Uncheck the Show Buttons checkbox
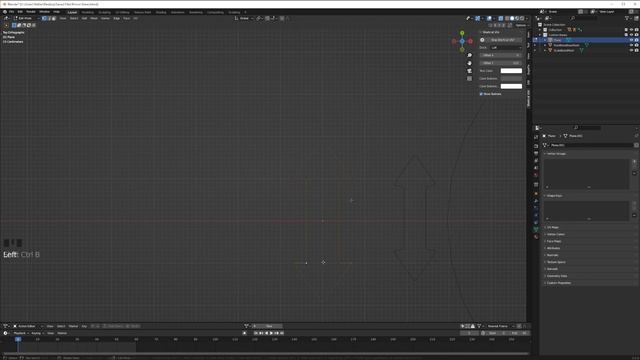 point(481,94)
